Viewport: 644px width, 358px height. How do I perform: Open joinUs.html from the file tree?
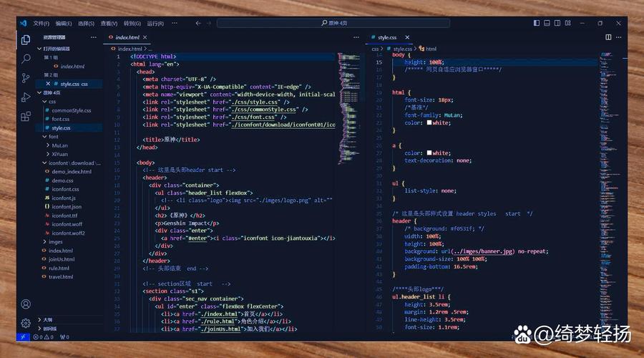click(x=61, y=259)
